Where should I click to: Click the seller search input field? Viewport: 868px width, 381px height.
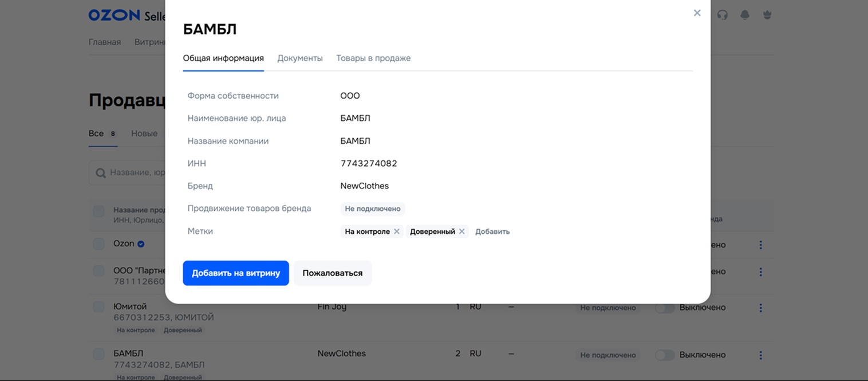click(127, 172)
